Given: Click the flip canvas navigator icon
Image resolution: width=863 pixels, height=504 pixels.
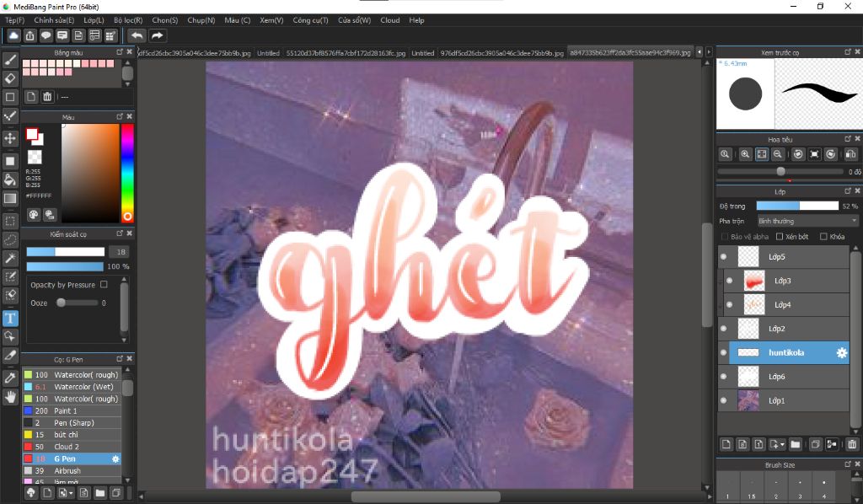Looking at the screenshot, I should pos(850,154).
